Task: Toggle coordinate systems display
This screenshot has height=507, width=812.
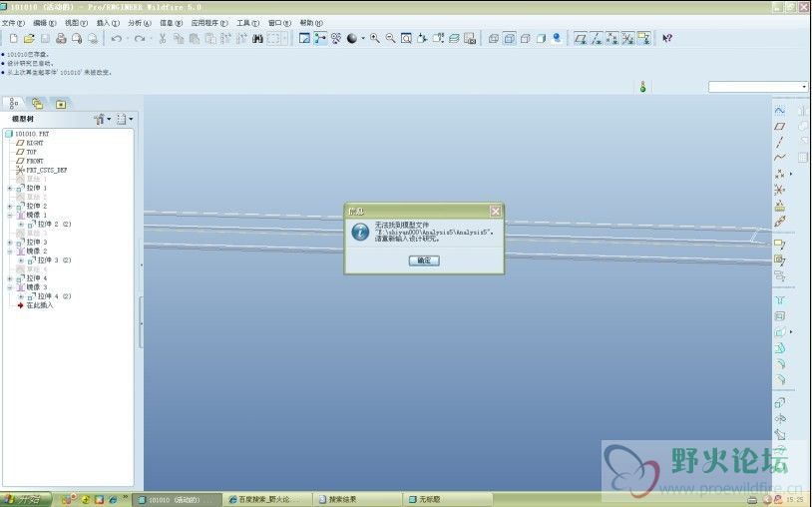Action: [628, 38]
